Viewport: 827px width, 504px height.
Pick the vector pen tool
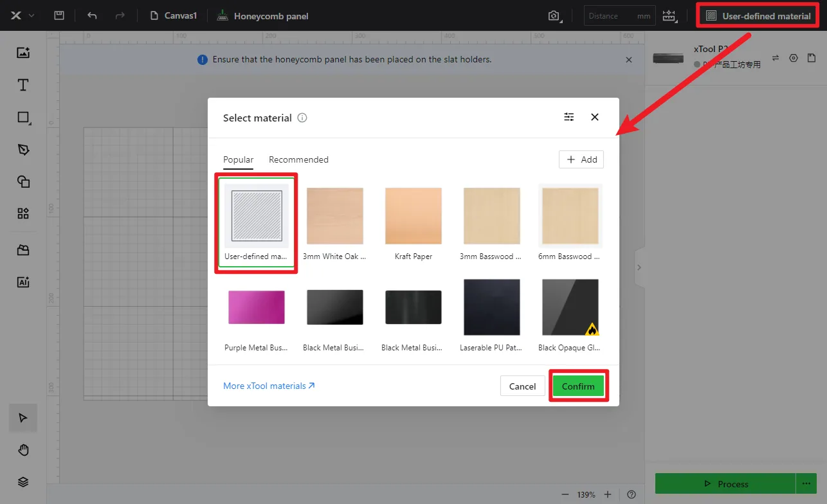click(23, 149)
